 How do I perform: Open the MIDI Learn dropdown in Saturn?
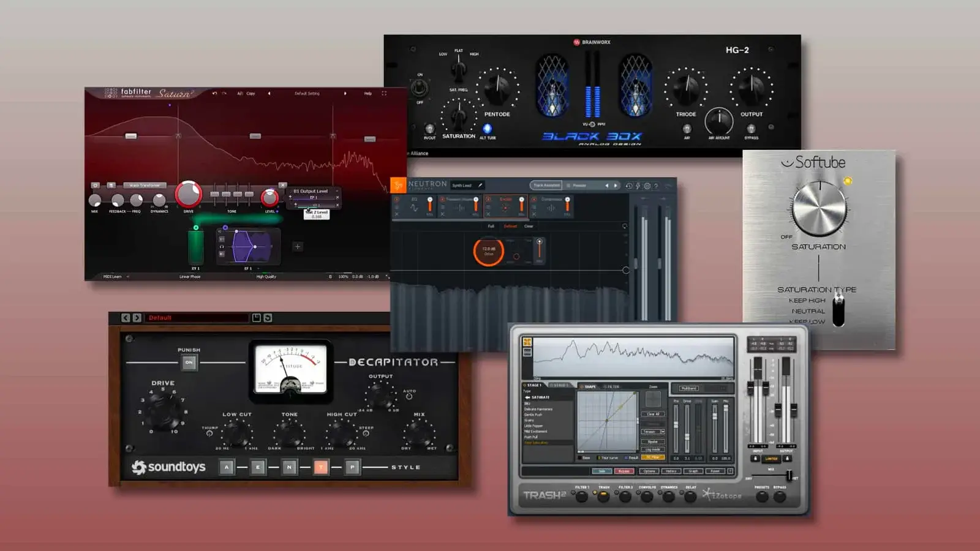point(115,277)
